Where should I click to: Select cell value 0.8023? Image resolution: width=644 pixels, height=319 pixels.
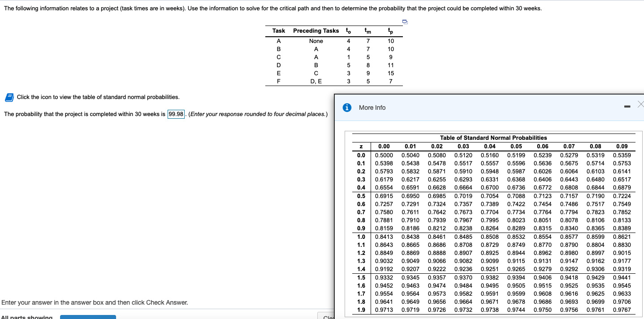pyautogui.click(x=516, y=220)
